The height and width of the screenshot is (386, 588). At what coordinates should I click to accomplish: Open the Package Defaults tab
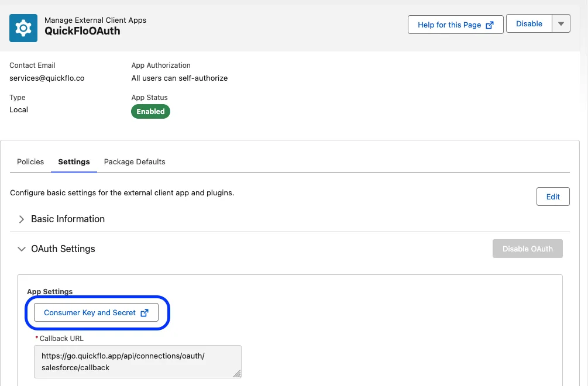click(135, 161)
